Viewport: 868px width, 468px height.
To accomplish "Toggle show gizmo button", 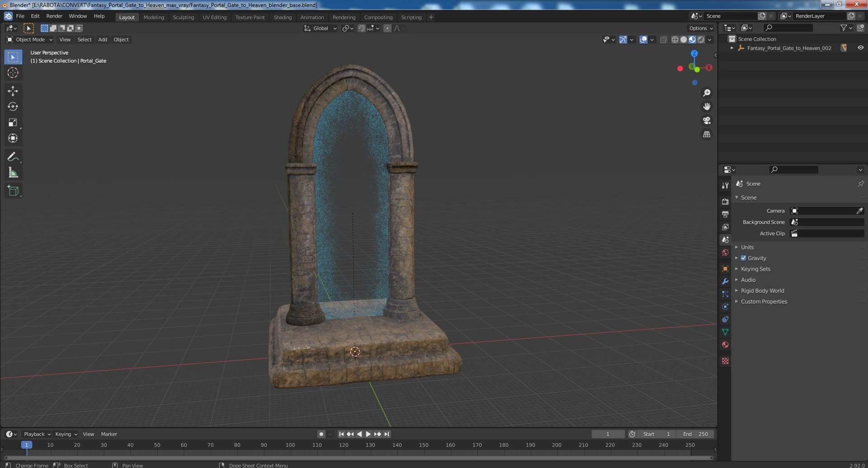I will pos(623,40).
